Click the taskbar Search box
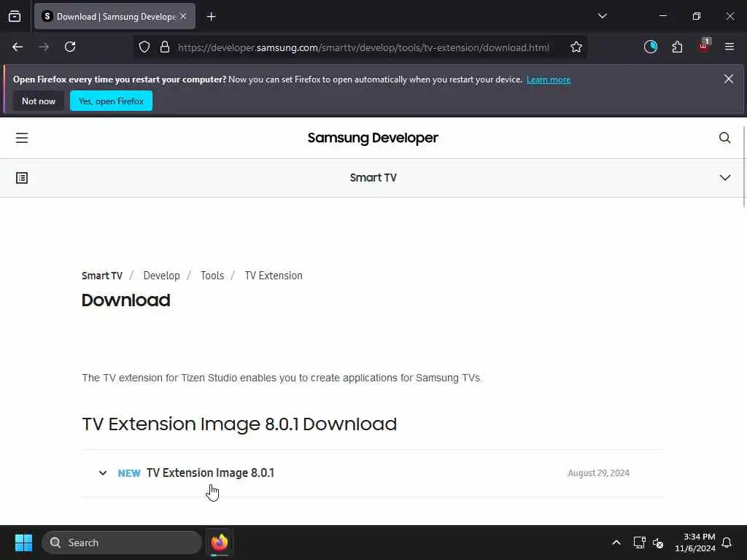Image resolution: width=747 pixels, height=560 pixels. point(122,542)
